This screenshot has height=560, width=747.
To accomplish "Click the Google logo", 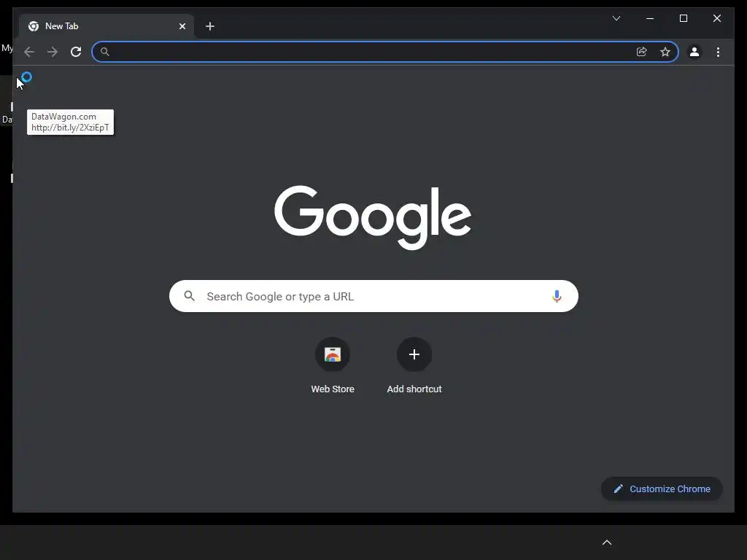I will [x=373, y=217].
